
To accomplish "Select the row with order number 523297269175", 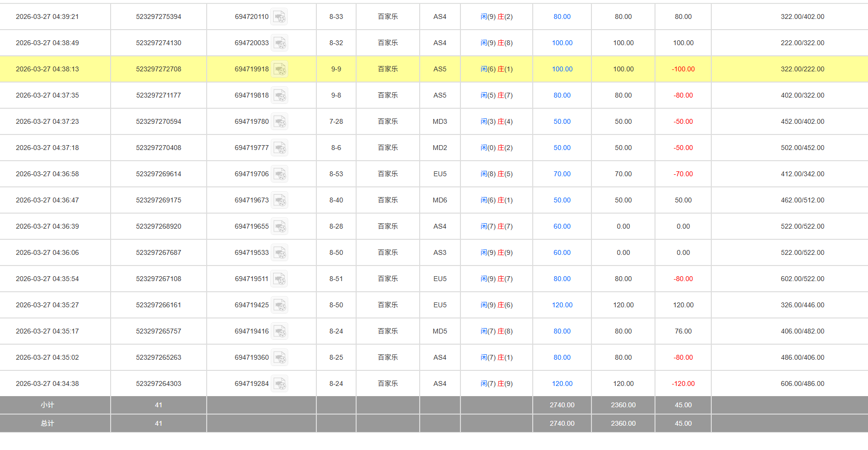I will point(158,200).
